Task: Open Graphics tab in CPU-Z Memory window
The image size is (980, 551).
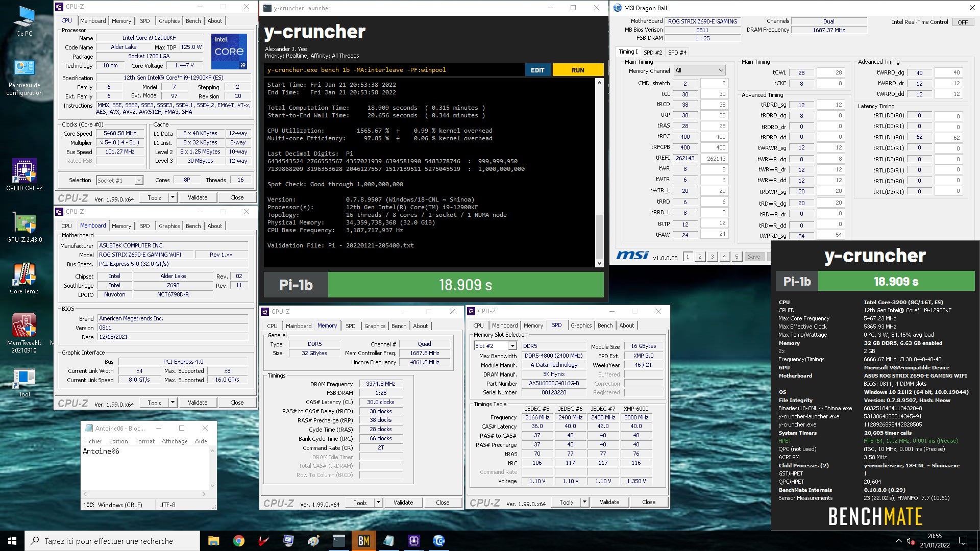Action: pos(375,326)
